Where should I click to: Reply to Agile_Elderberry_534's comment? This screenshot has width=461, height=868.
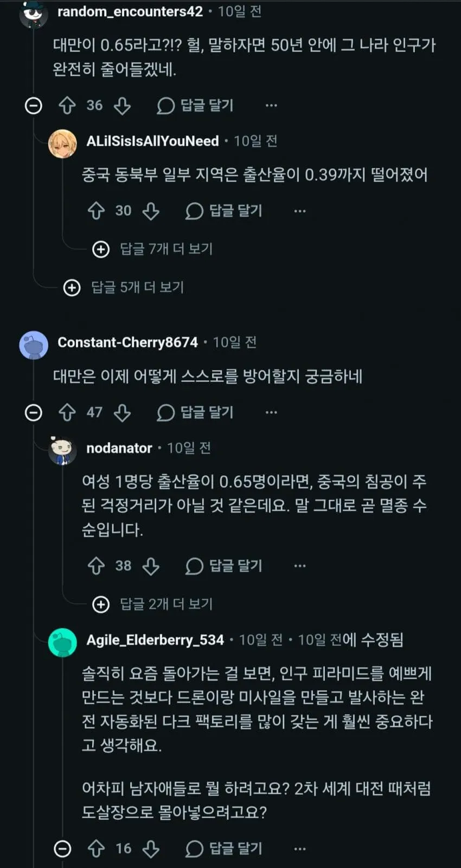[224, 848]
